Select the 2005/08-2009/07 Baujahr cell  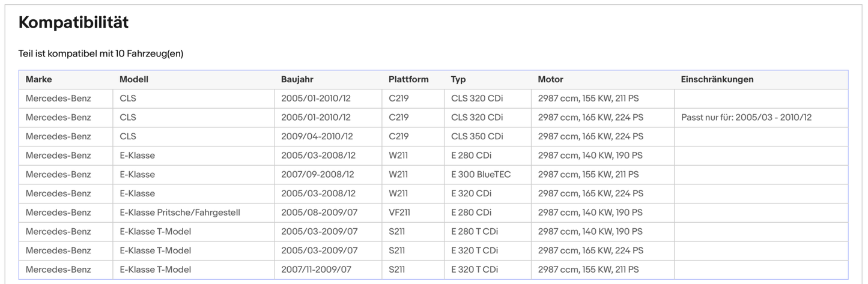(319, 213)
